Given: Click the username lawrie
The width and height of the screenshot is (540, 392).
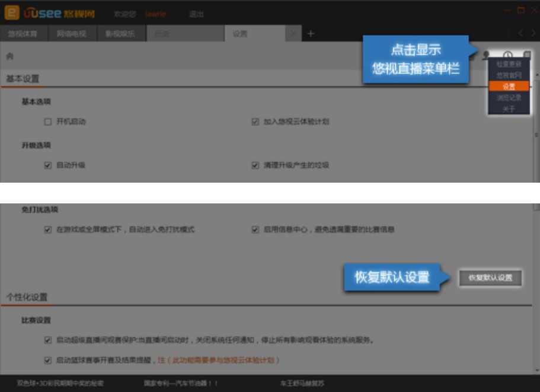Looking at the screenshot, I should point(155,14).
